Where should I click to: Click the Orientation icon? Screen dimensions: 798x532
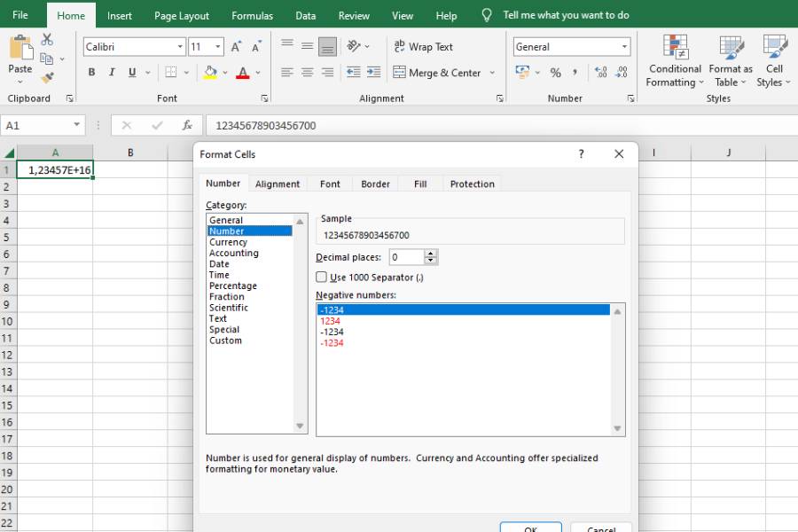click(354, 46)
